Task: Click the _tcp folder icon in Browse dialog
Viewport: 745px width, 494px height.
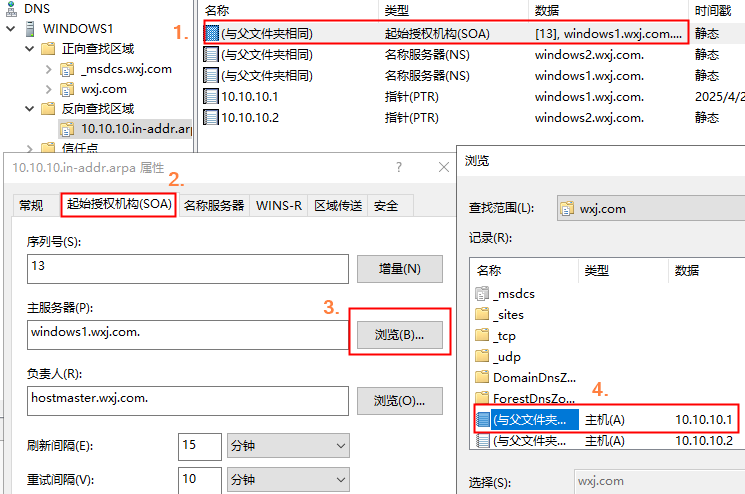Action: tap(482, 335)
